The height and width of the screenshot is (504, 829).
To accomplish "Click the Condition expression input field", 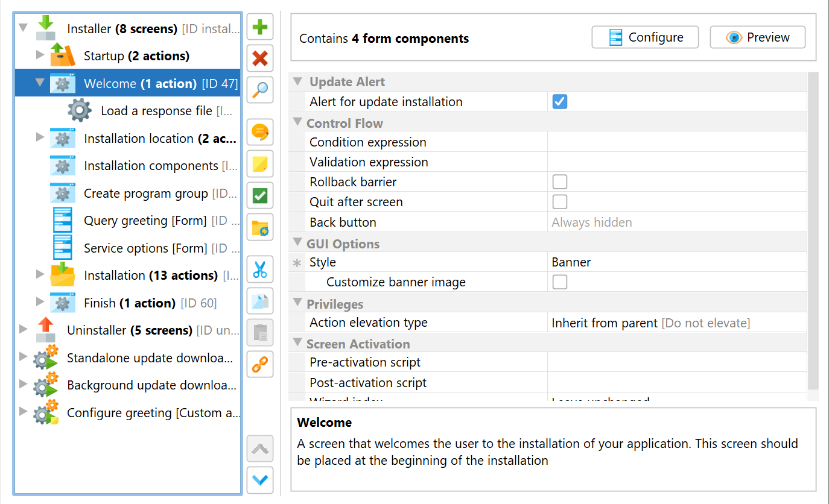I will [x=677, y=142].
